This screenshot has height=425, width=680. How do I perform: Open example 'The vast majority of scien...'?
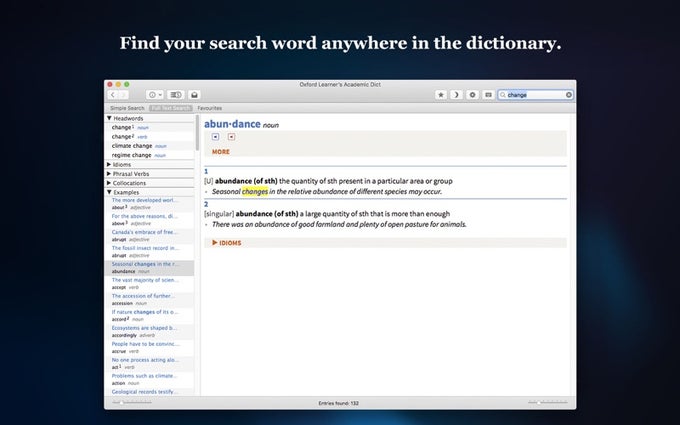(x=149, y=284)
